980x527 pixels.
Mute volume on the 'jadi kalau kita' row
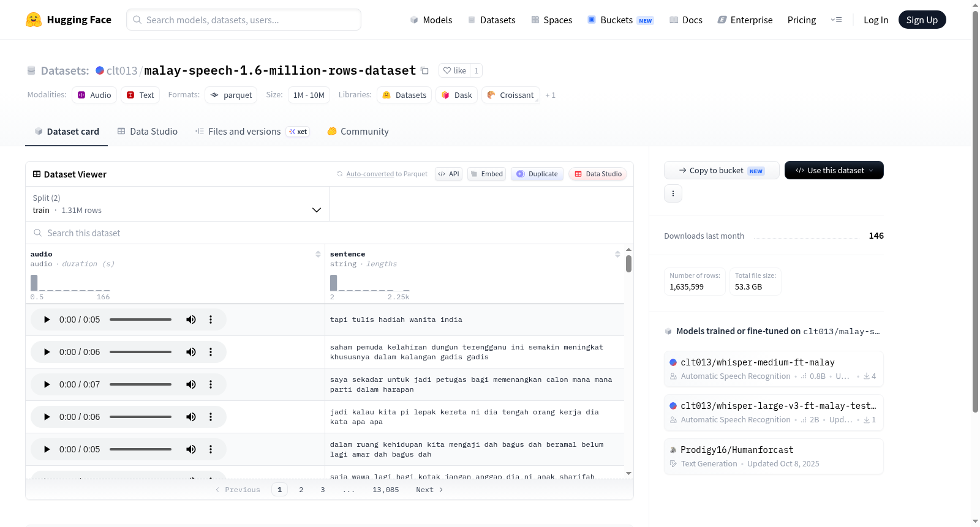tap(191, 417)
